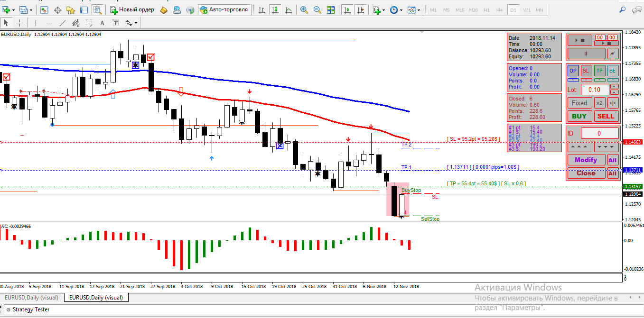
Task: Click the purple Modify button
Action: tap(586, 160)
